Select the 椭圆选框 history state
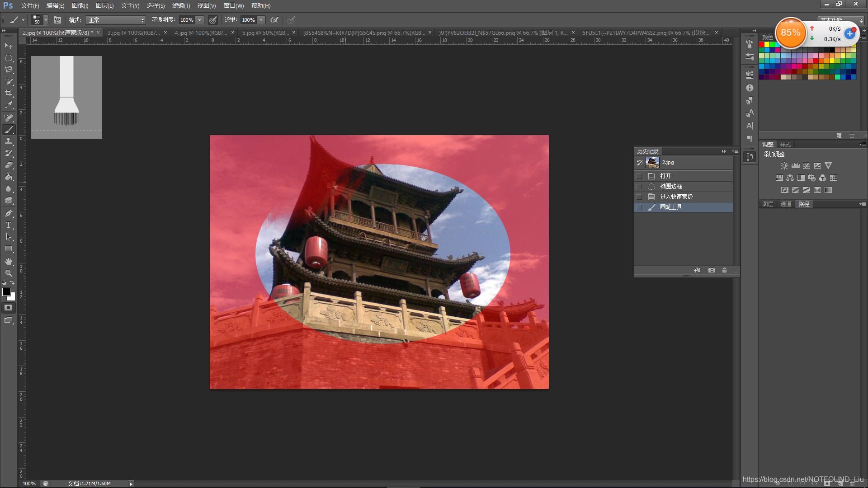This screenshot has height=488, width=868. coord(671,187)
